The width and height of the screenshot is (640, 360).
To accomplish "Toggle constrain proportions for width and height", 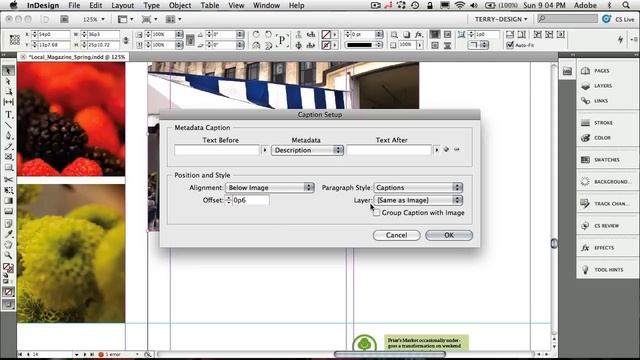I will pyautogui.click(x=126, y=40).
